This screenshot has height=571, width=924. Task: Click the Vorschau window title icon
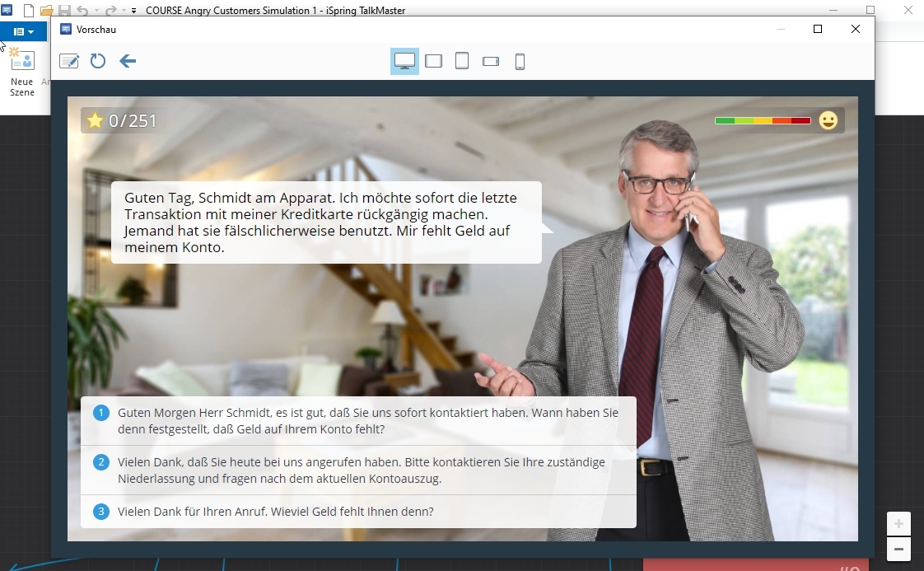66,29
